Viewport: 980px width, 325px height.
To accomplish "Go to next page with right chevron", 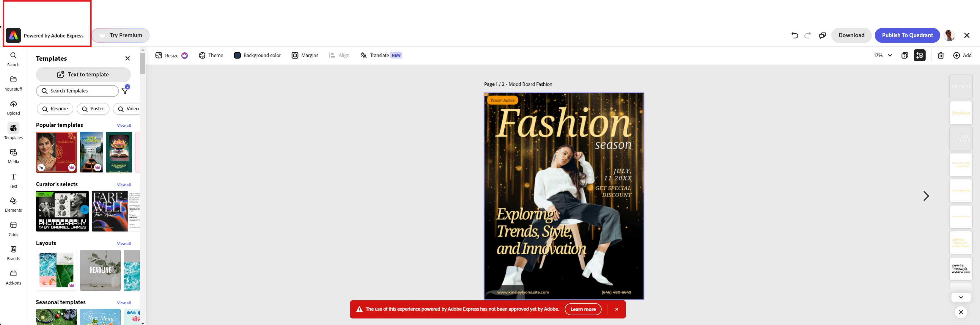I will point(926,196).
